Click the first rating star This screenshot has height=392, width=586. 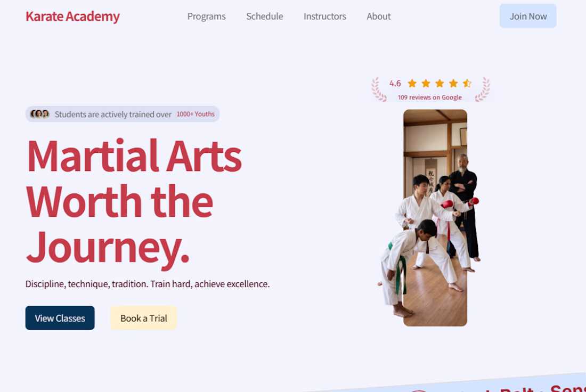412,83
